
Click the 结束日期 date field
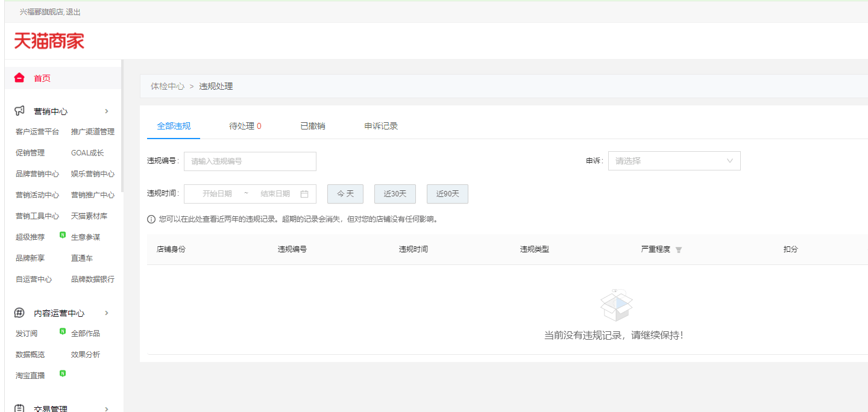click(x=275, y=194)
